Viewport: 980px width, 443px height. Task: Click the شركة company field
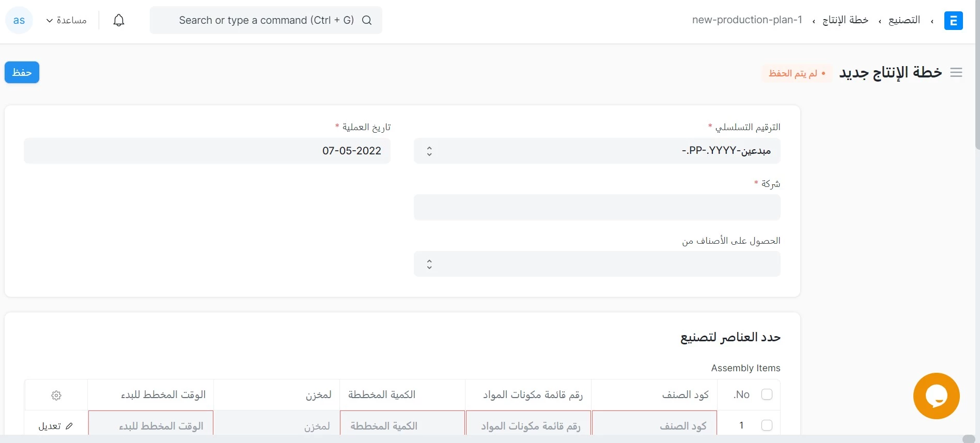point(597,207)
